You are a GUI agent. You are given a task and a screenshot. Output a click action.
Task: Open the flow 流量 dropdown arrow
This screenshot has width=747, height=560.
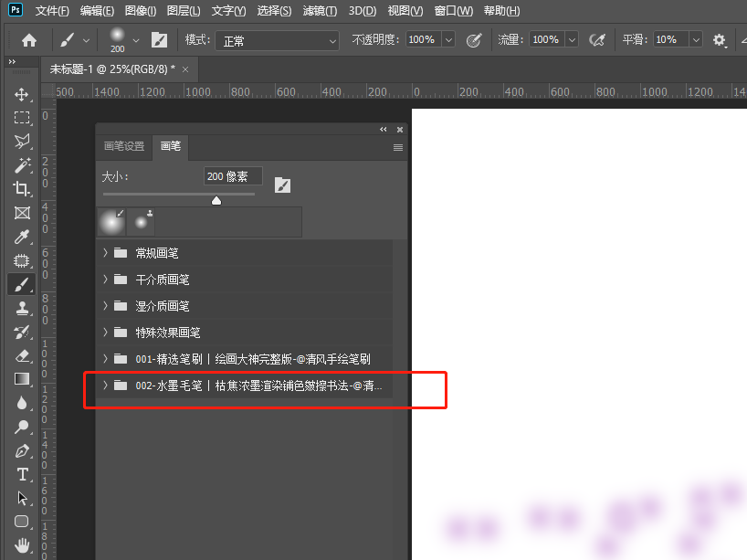[573, 40]
